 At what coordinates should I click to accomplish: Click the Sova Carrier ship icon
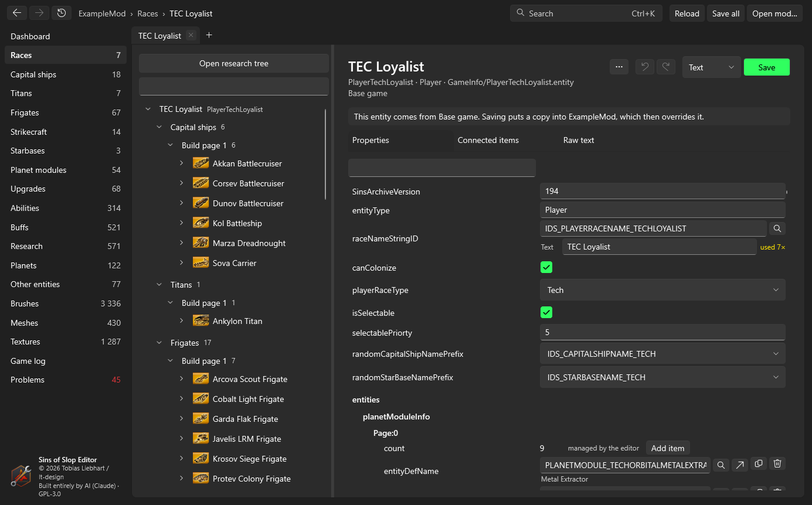point(201,263)
